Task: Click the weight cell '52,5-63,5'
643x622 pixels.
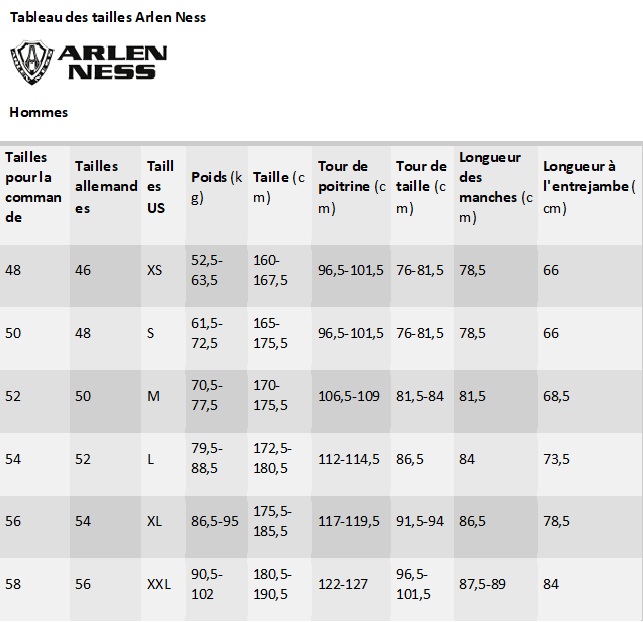Action: tap(206, 271)
